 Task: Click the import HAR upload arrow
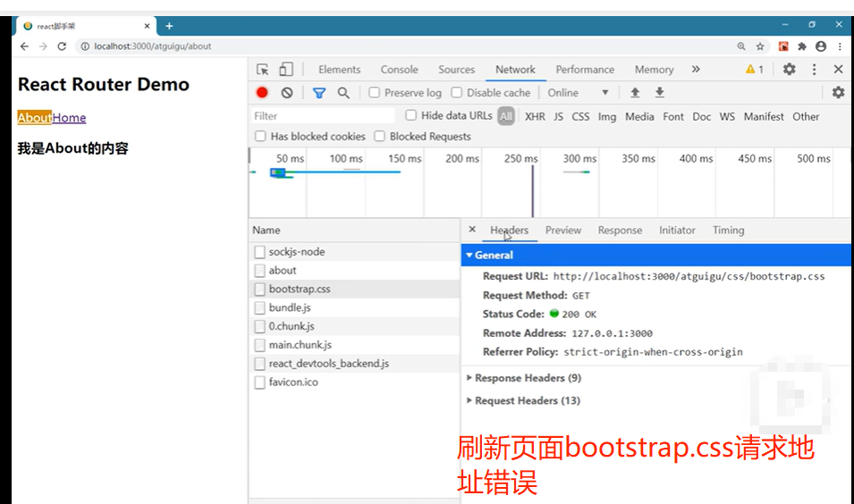[635, 93]
